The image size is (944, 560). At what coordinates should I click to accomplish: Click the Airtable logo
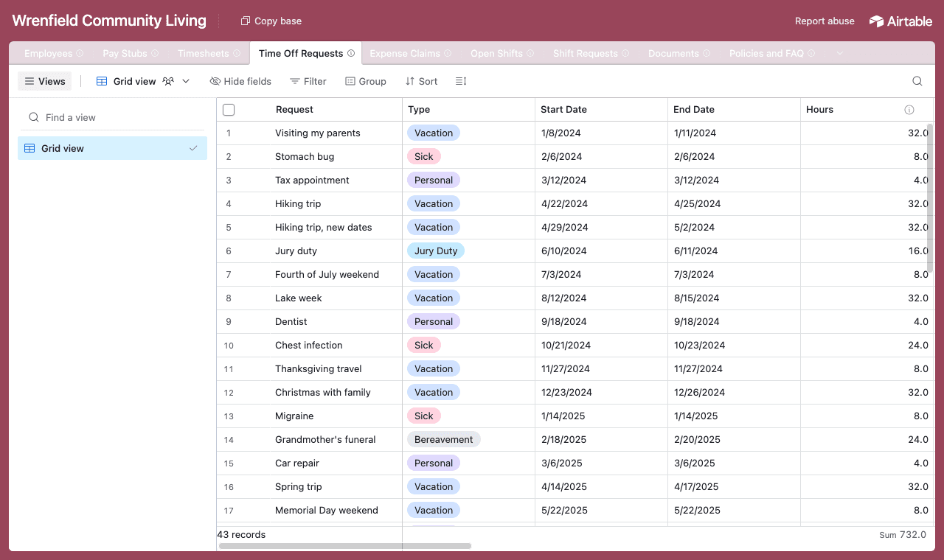(x=900, y=21)
